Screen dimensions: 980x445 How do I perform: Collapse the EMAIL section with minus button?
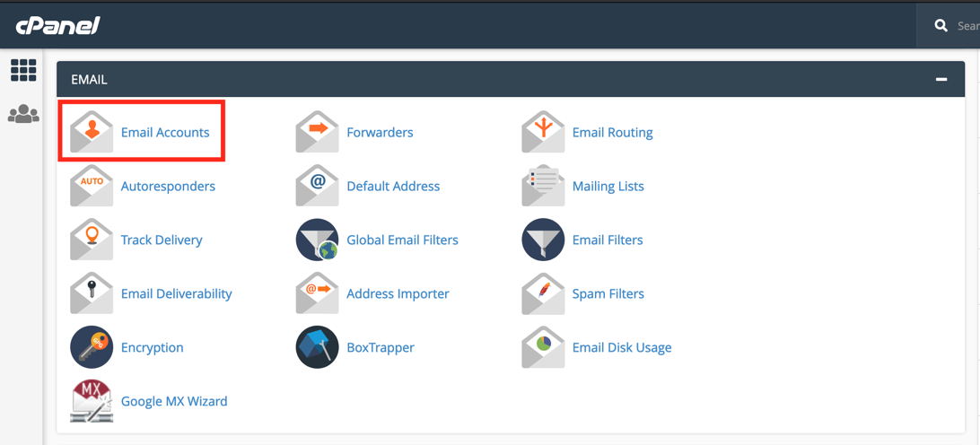coord(941,79)
